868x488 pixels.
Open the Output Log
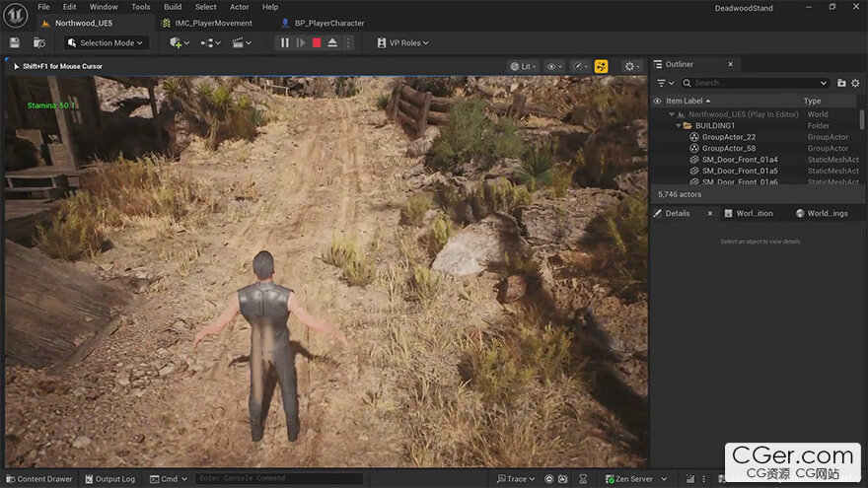109,479
